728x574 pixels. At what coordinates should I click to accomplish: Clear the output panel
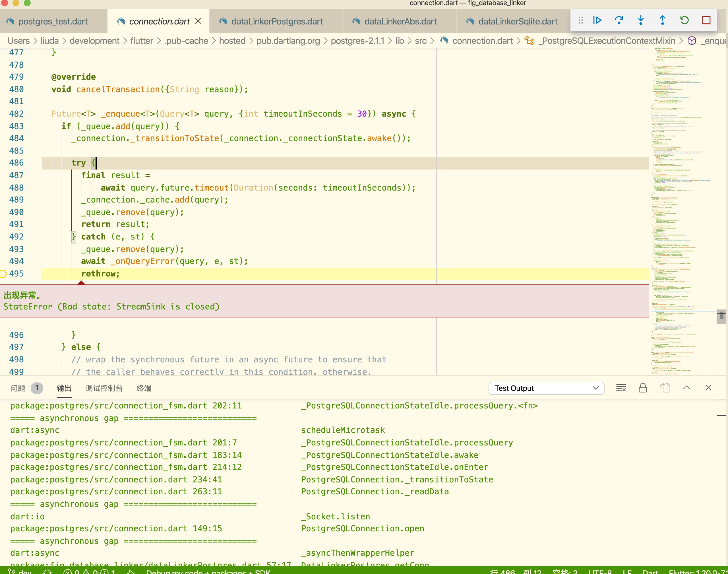coord(621,388)
